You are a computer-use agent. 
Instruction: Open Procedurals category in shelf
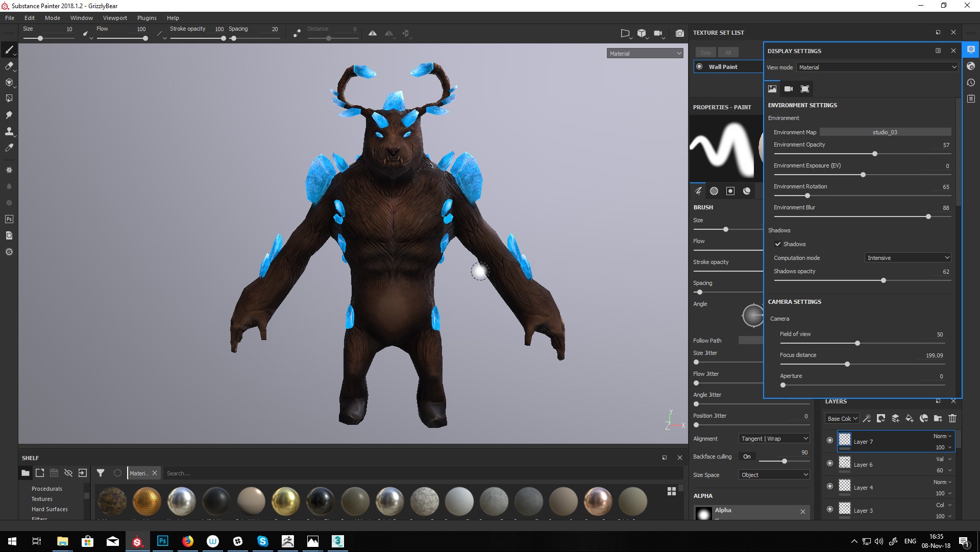(47, 489)
